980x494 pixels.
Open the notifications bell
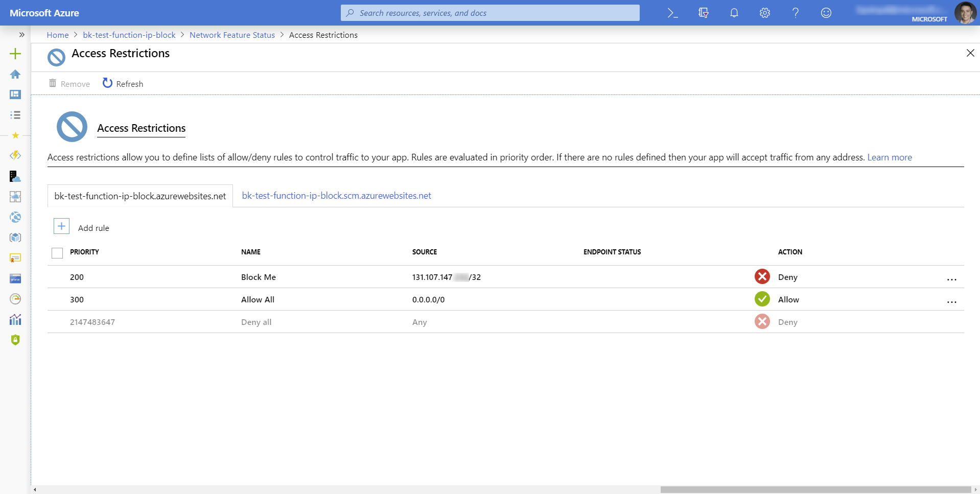click(x=734, y=13)
